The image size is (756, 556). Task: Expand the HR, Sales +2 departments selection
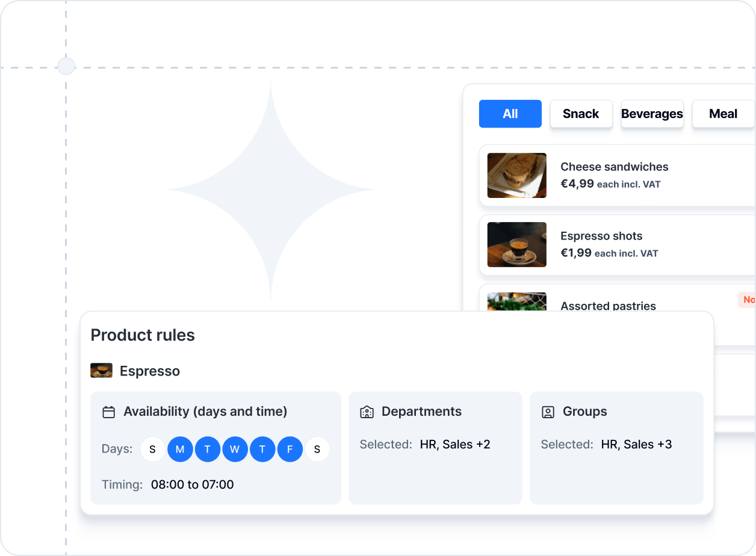[x=455, y=445]
